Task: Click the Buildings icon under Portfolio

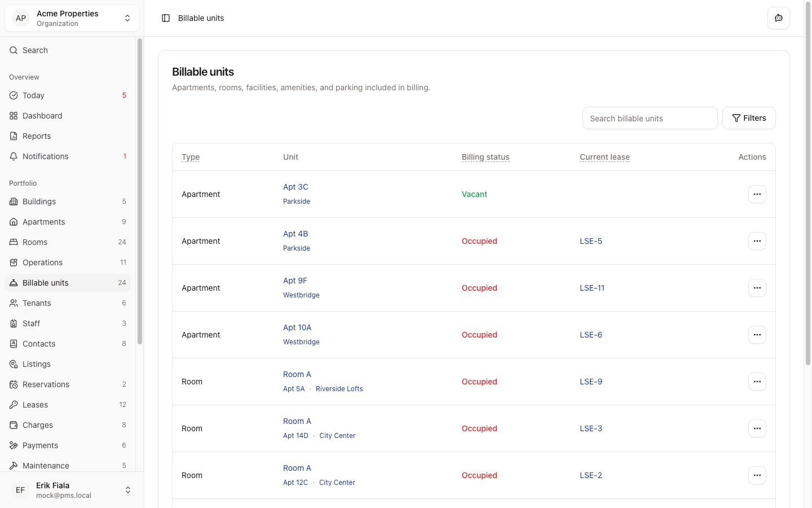Action: [14, 202]
